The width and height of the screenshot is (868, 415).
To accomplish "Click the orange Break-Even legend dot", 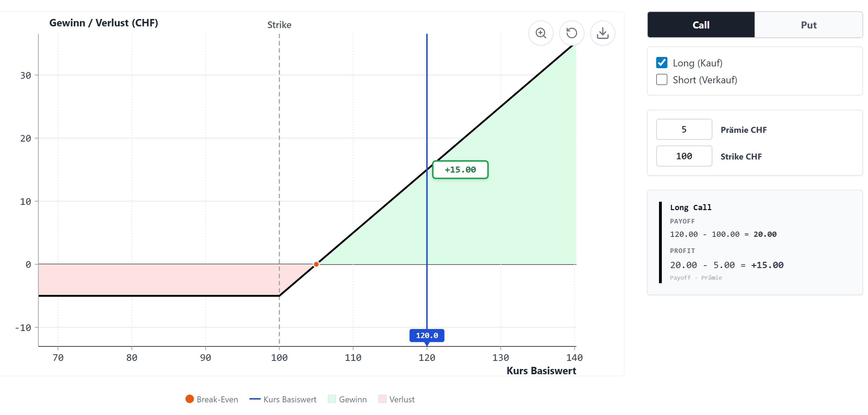I will tap(190, 399).
